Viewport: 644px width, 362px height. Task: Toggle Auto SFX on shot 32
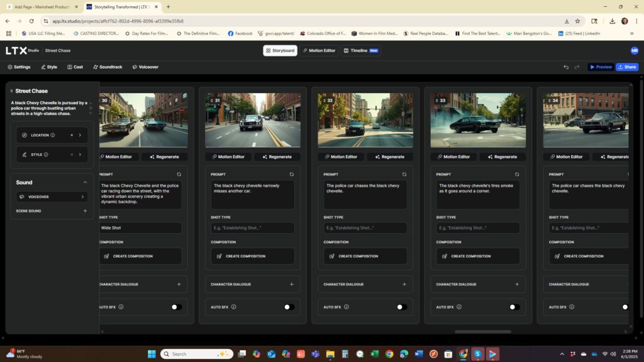click(x=401, y=307)
